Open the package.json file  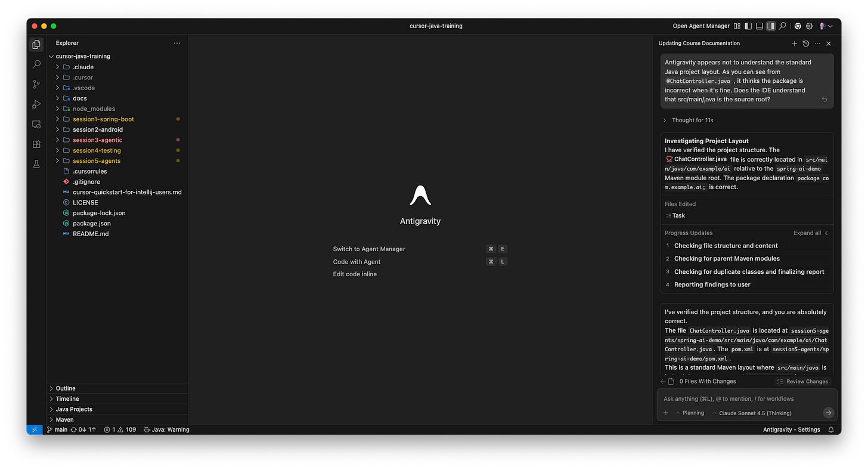coord(117,223)
